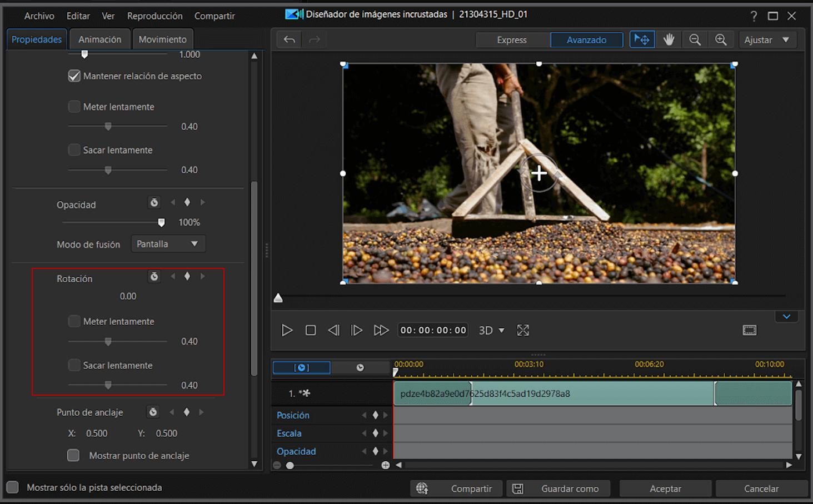Screen dimensions: 813x504
Task: Select the move/selection tool icon
Action: (x=642, y=39)
